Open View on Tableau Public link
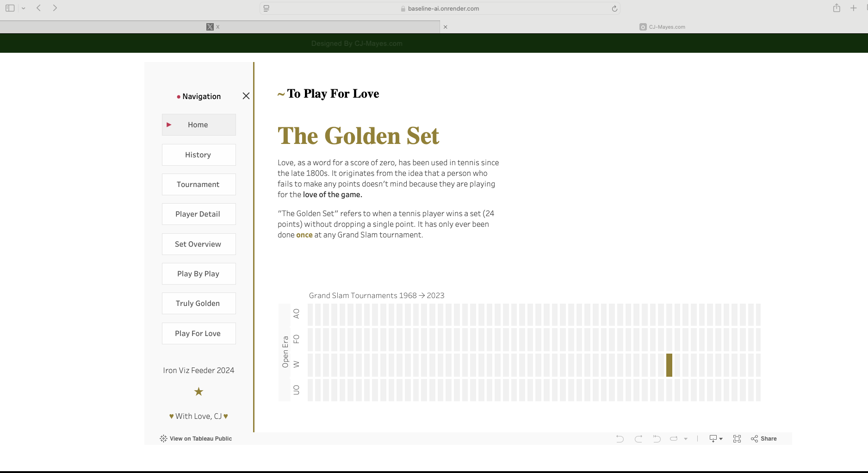The height and width of the screenshot is (473, 868). pos(196,439)
